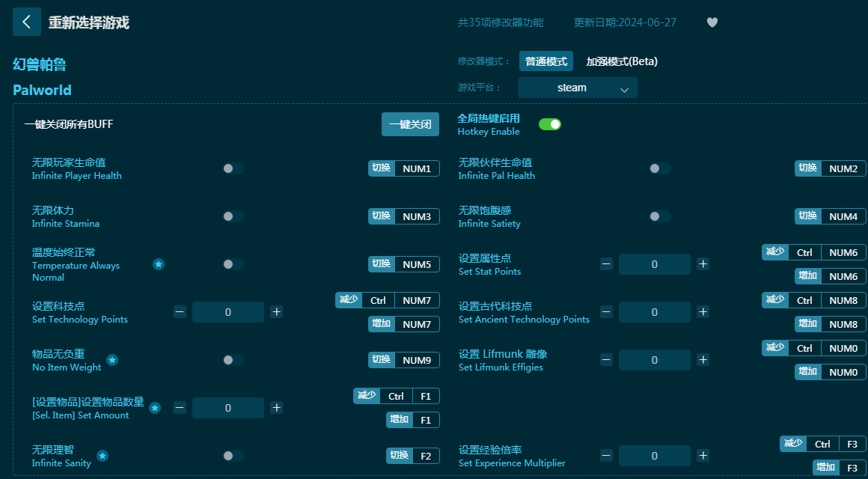Click the NUM8 increase hotkey for Ancient Technology
The height and width of the screenshot is (479, 868).
click(831, 324)
